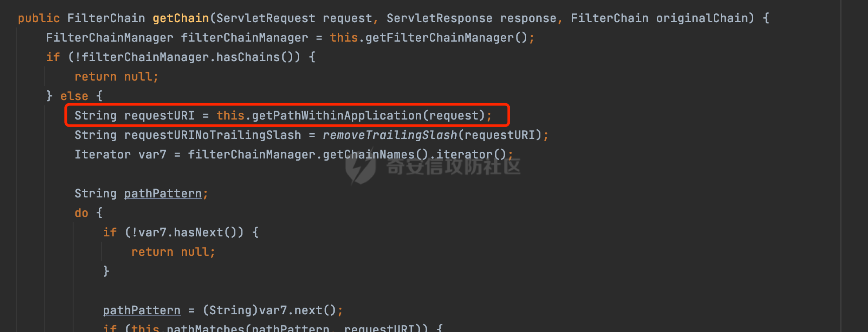
Task: Click the originalChain parameter
Action: [702, 18]
